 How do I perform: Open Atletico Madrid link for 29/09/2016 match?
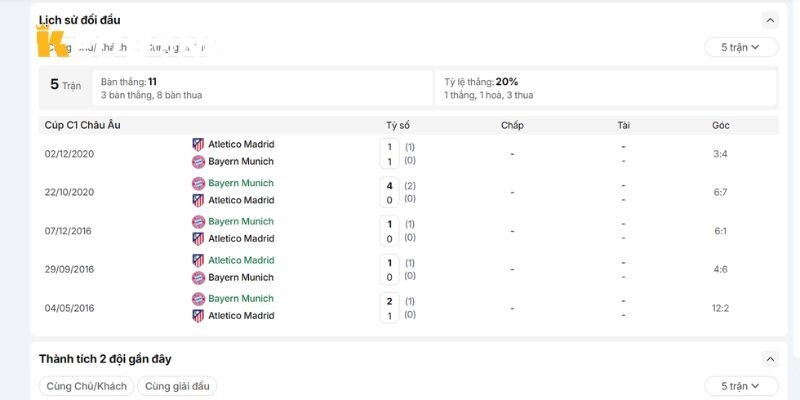click(x=241, y=260)
